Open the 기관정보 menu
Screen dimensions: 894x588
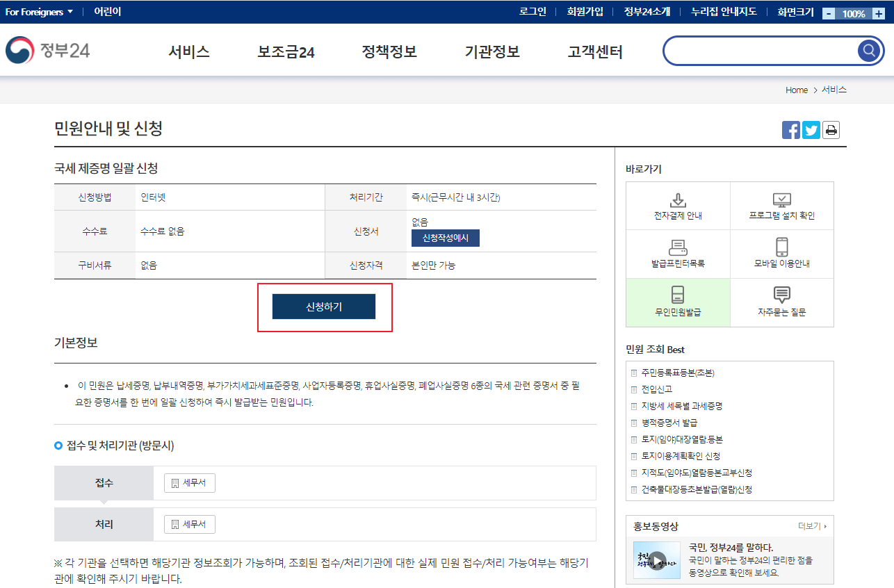click(x=492, y=52)
